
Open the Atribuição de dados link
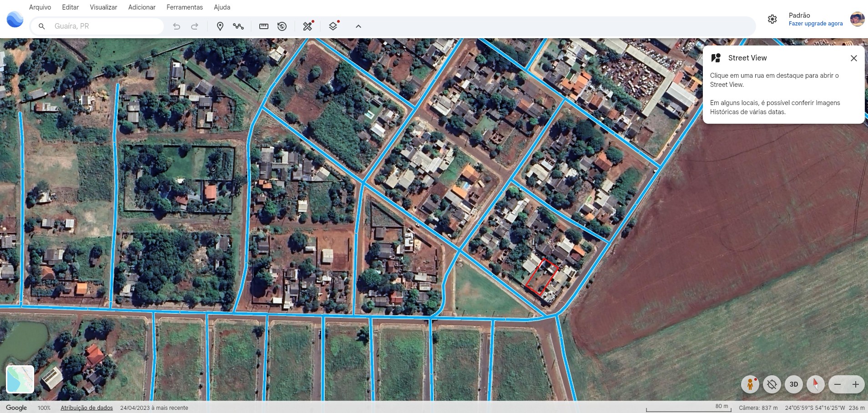(86, 408)
